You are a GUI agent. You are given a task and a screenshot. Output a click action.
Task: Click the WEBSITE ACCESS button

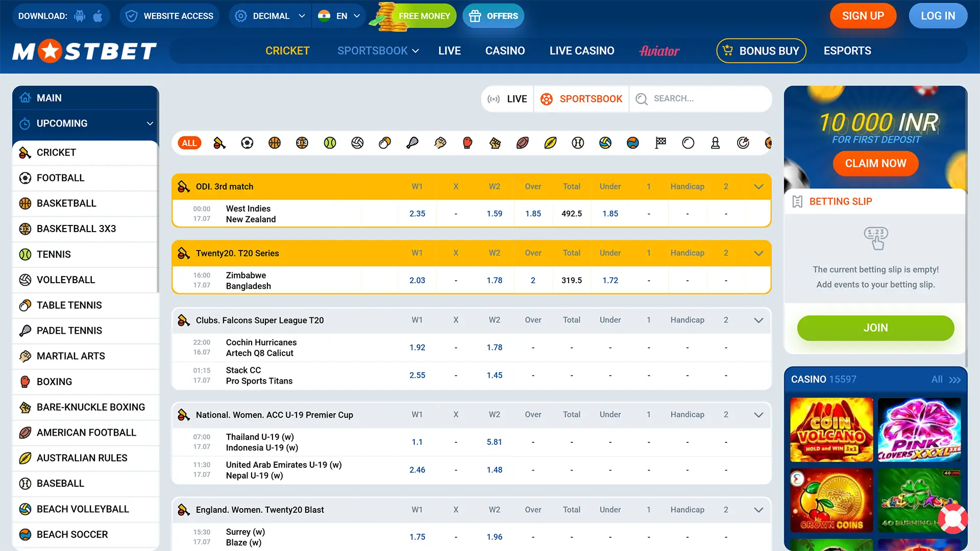169,16
